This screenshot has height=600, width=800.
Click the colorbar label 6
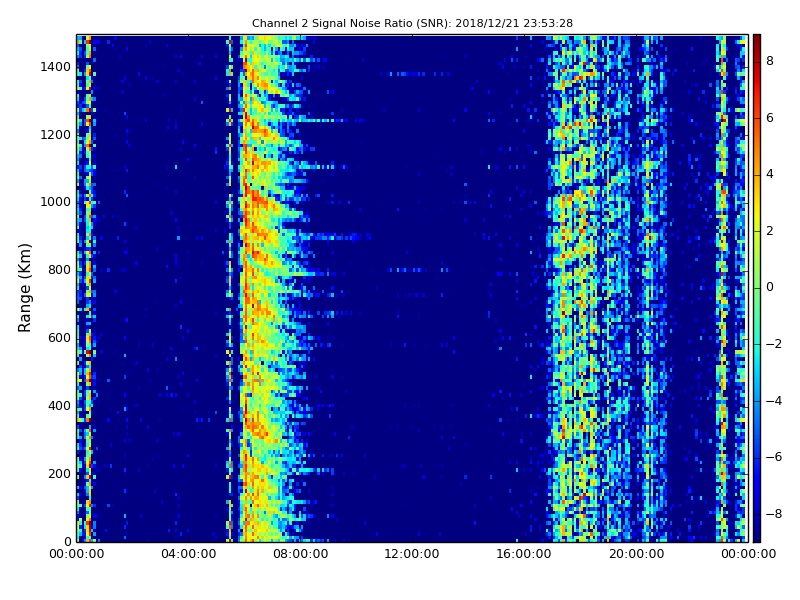coord(770,118)
